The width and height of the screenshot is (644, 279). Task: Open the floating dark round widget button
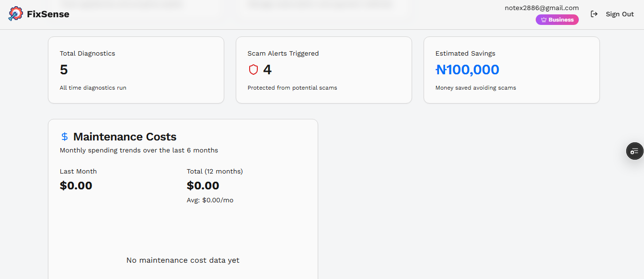click(634, 151)
